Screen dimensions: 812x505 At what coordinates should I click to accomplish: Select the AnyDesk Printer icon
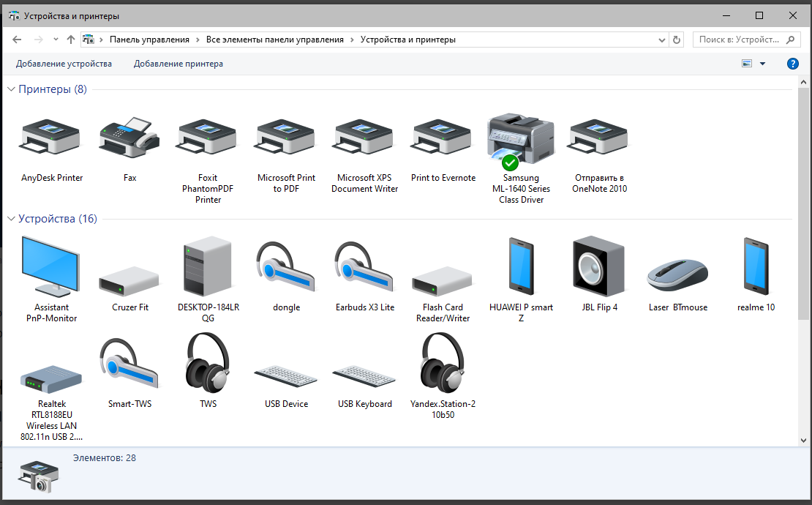point(51,138)
